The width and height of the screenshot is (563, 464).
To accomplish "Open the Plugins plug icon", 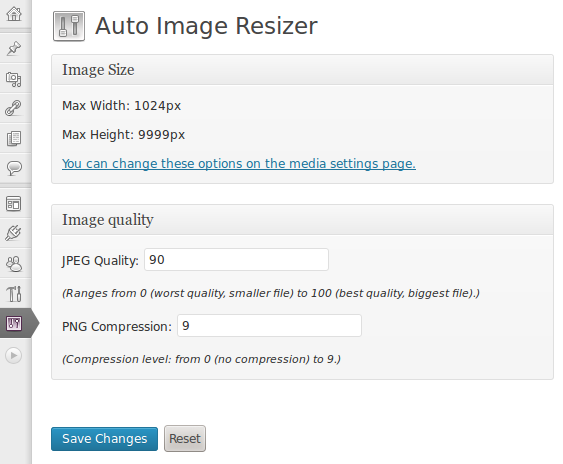I will tap(14, 233).
